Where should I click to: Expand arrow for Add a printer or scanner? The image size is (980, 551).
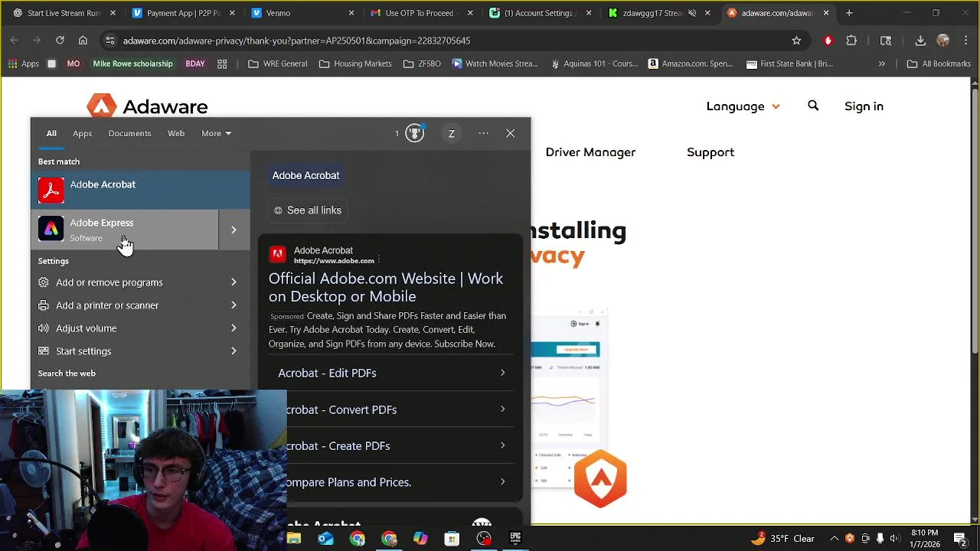[234, 305]
